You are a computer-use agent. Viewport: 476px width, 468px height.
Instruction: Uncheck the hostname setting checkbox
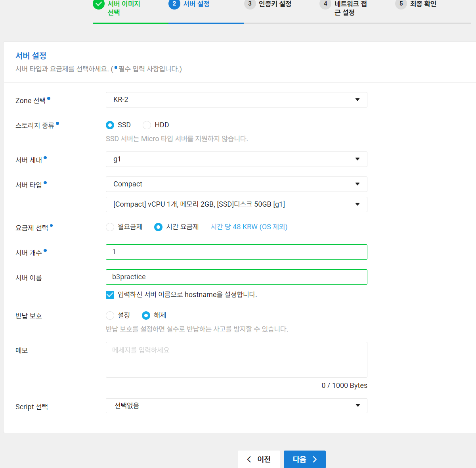[110, 295]
